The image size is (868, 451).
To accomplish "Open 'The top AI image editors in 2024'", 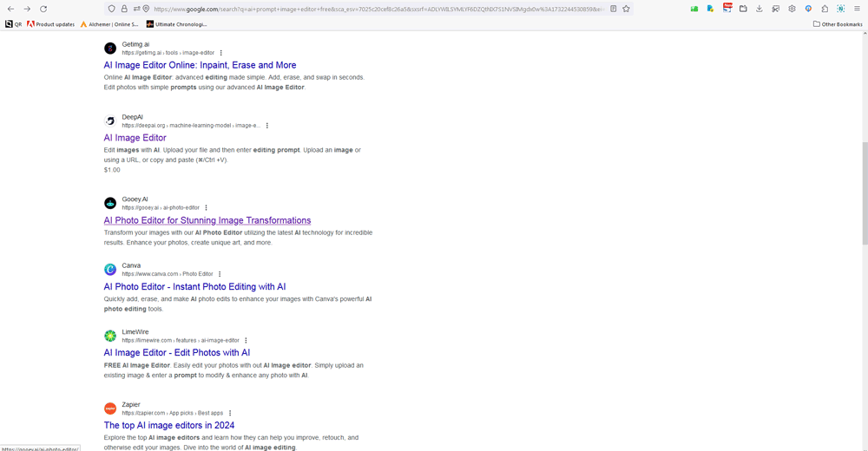I will 169,425.
